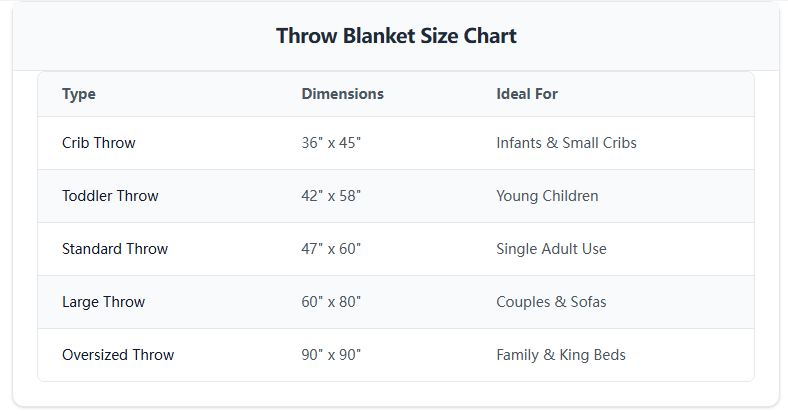Click the Dimensions column header
This screenshot has height=414, width=788.
pyautogui.click(x=342, y=94)
